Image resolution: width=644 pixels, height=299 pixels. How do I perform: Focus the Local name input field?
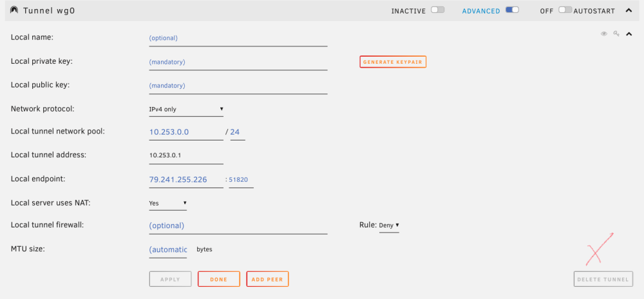pos(238,38)
